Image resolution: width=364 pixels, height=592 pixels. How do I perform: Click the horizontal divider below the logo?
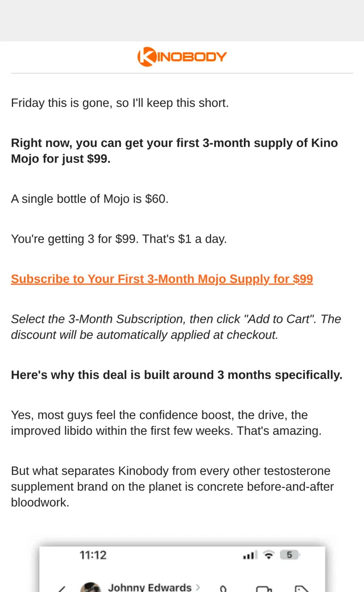[182, 73]
